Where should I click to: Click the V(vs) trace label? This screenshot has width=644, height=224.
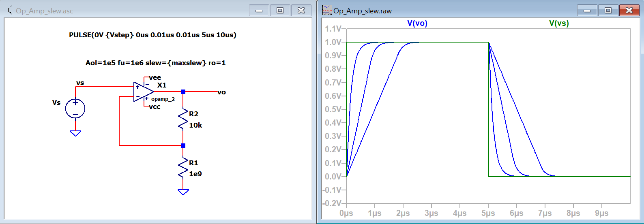tap(558, 23)
